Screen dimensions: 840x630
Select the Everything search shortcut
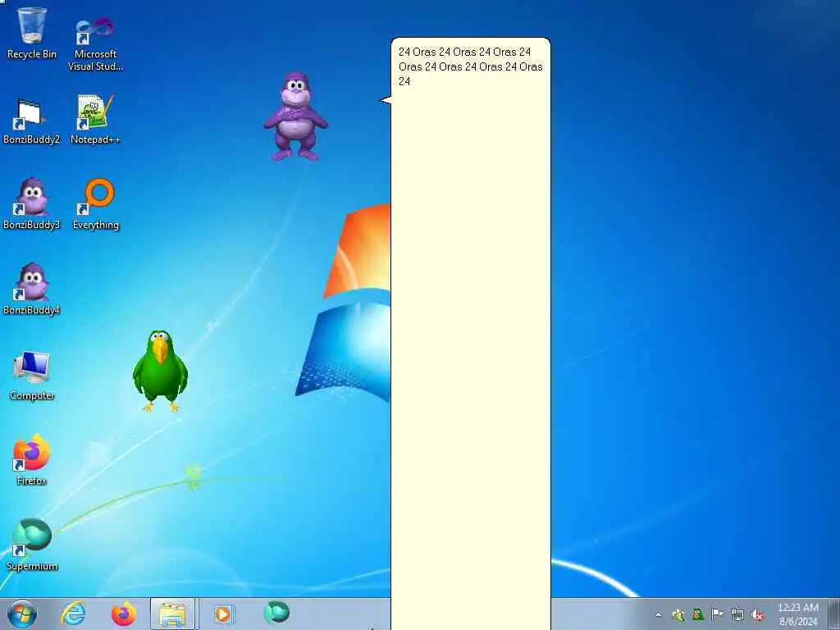click(x=96, y=203)
